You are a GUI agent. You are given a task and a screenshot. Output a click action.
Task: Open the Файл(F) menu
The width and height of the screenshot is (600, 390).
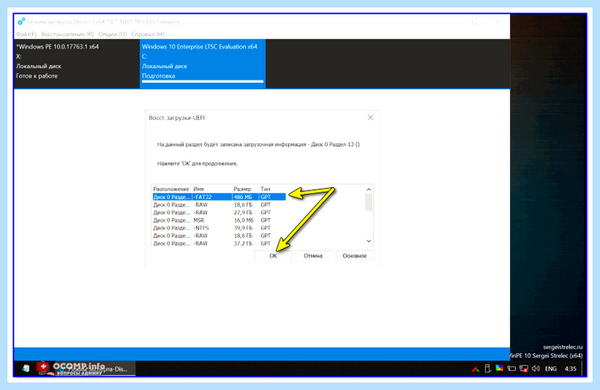(26, 34)
